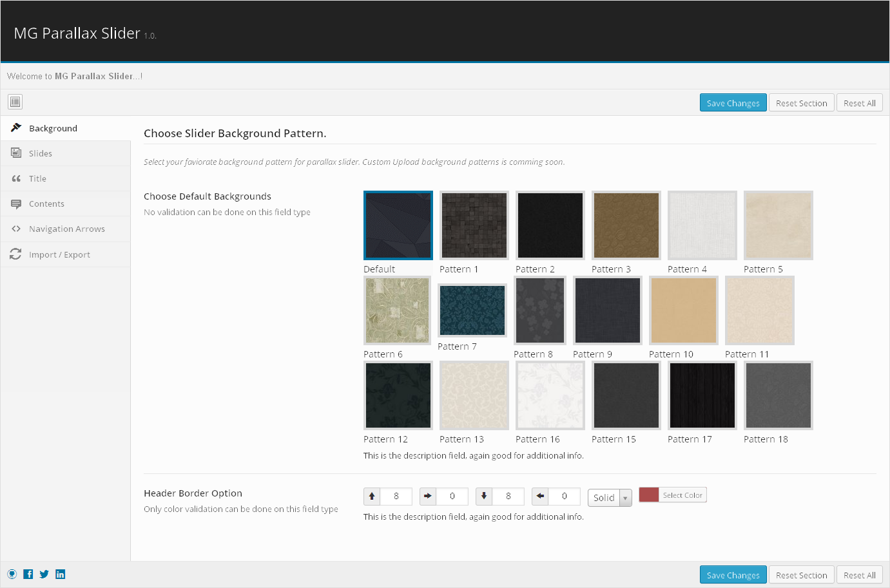
Task: Click the expand all sections icon
Action: click(15, 102)
